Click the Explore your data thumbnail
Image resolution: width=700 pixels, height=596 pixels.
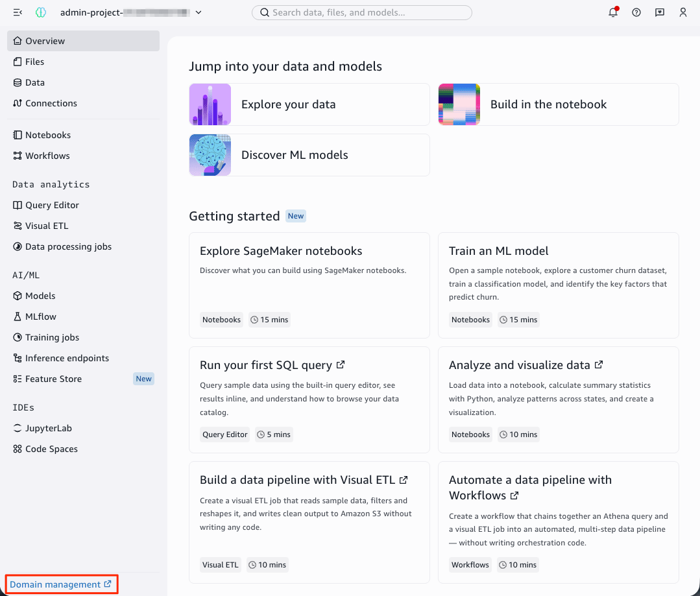pyautogui.click(x=210, y=104)
